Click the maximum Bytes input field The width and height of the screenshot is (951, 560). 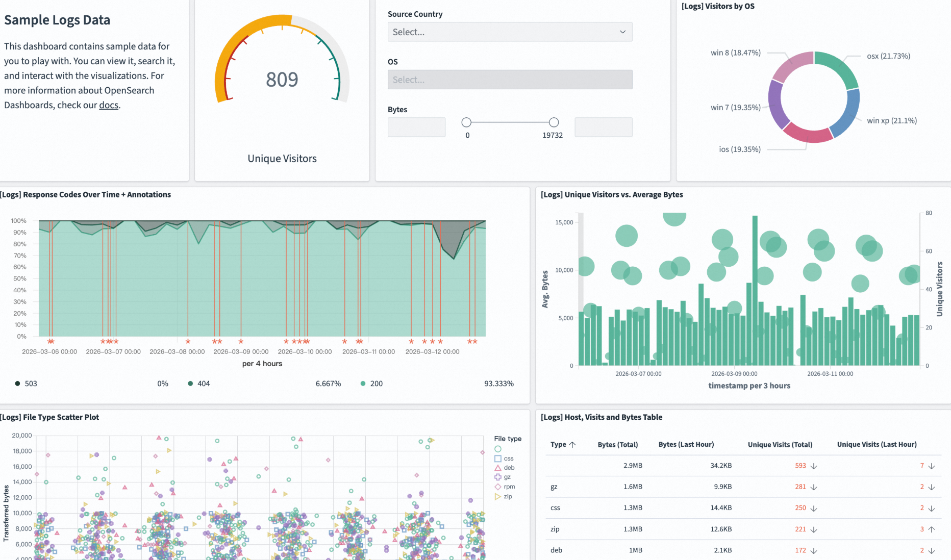604,127
